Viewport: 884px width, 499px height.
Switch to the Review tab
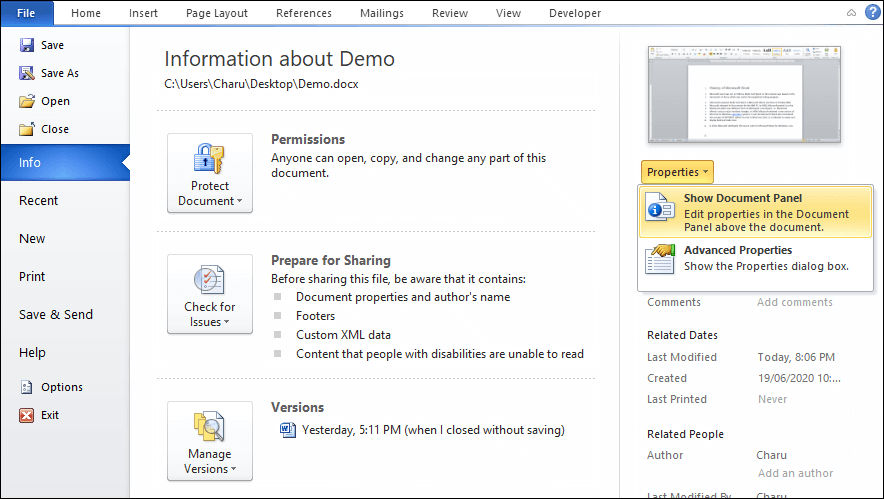coord(450,13)
